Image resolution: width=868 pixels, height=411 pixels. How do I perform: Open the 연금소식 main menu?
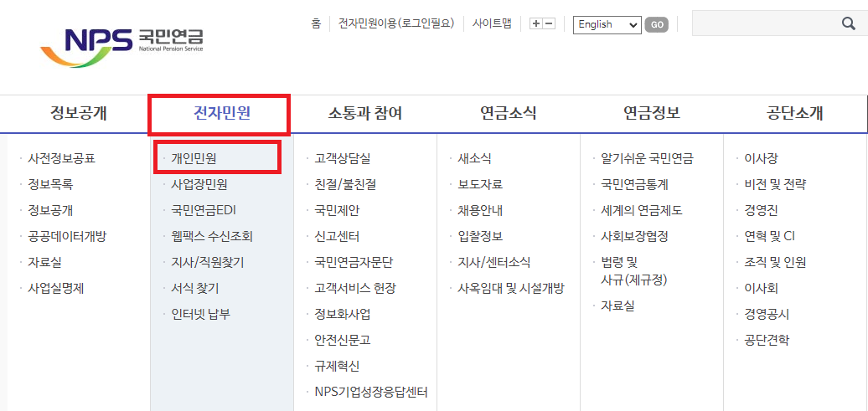509,113
